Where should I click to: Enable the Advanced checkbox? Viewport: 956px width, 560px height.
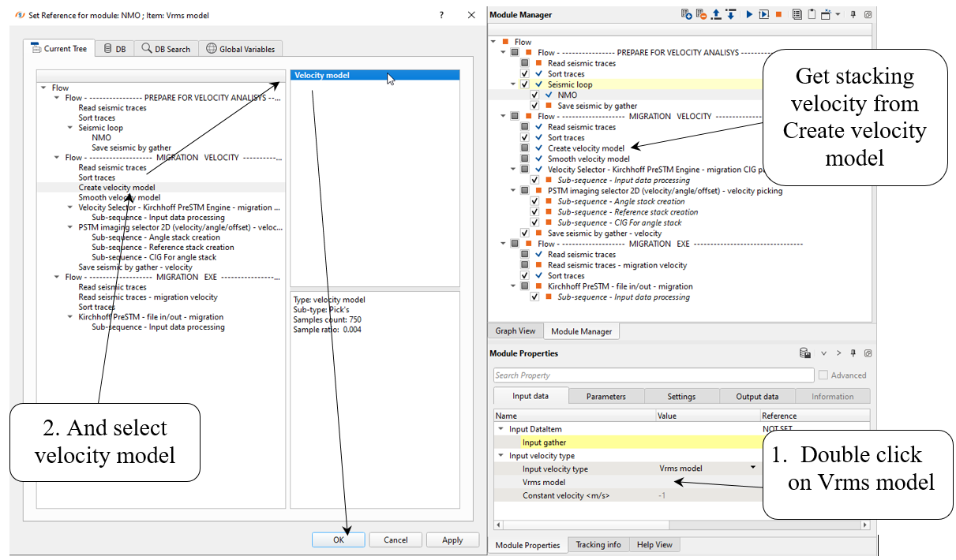click(823, 375)
